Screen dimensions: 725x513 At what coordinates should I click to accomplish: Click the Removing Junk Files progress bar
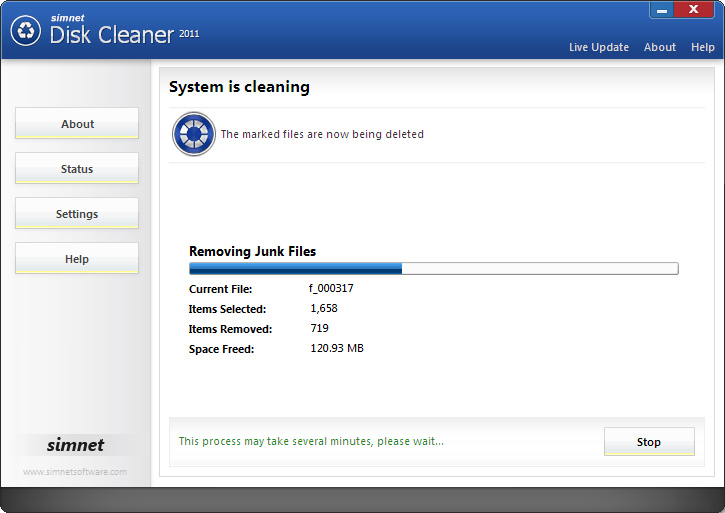tap(433, 268)
